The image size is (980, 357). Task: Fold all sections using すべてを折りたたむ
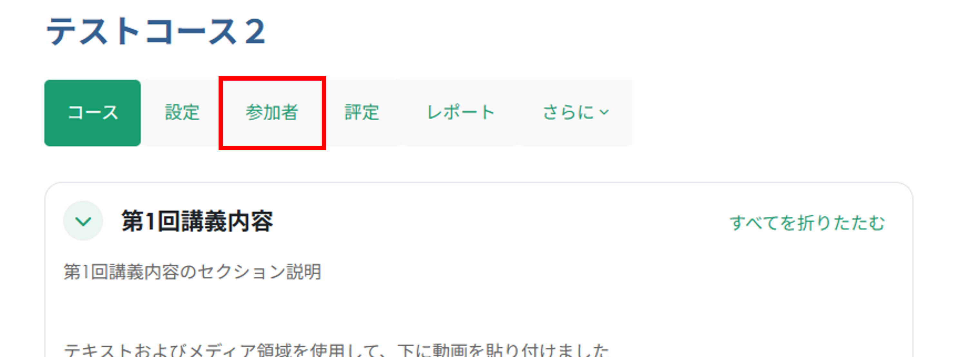[x=807, y=223]
